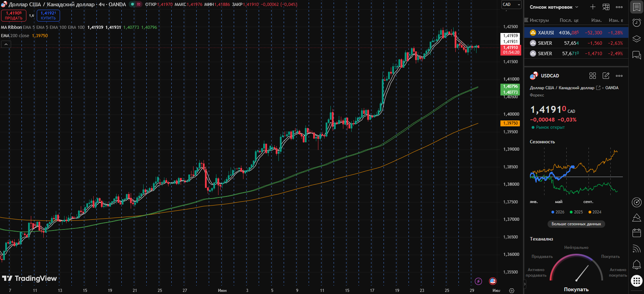Click the technical analysis gauge needle
The height and width of the screenshot is (294, 644).
pos(582,273)
